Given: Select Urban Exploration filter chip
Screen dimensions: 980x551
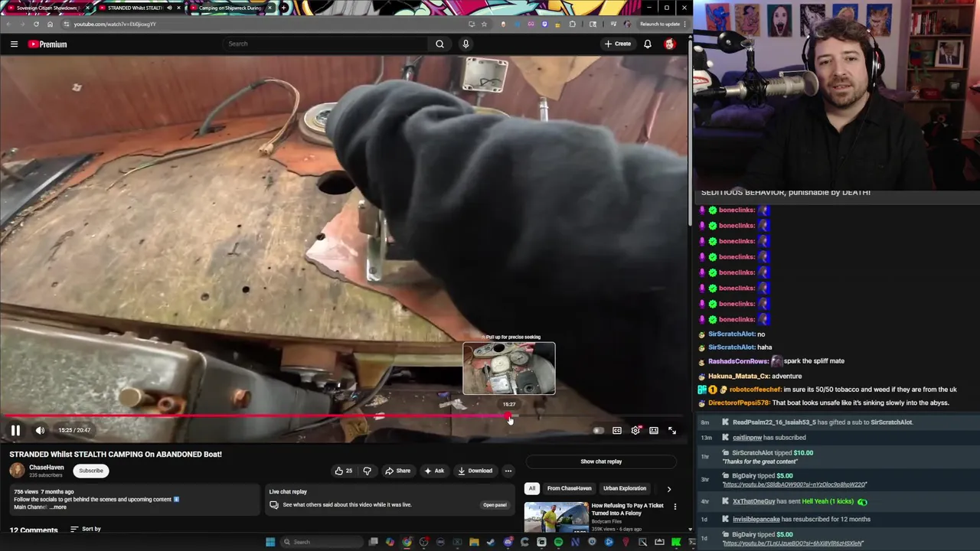Looking at the screenshot, I should 625,488.
